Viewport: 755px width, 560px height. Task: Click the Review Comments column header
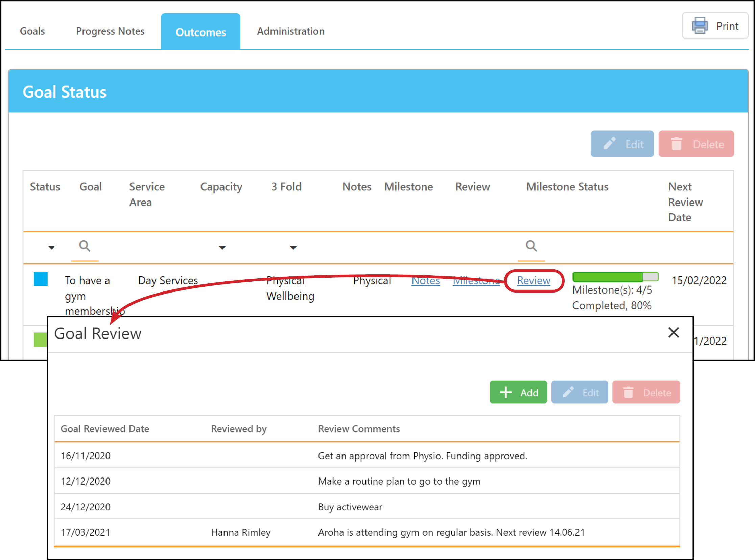point(359,429)
